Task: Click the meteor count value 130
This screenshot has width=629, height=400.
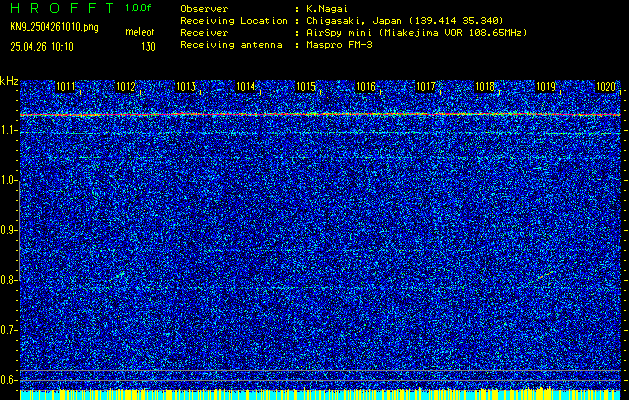Action: point(148,47)
